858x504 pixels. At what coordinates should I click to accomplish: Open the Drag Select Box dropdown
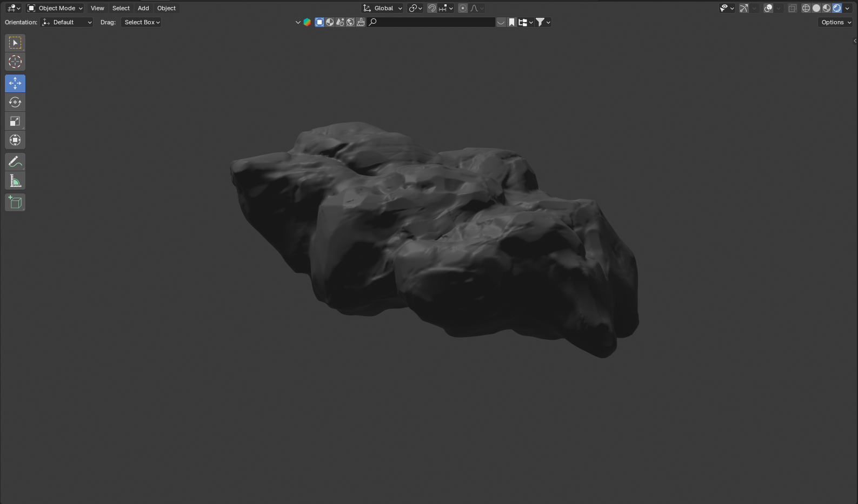pyautogui.click(x=142, y=22)
